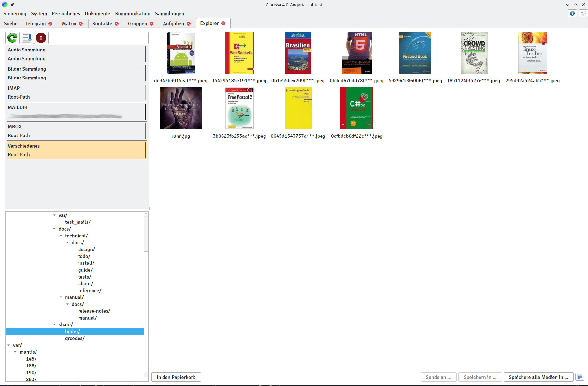This screenshot has height=386, width=588.
Task: Click the search input field beside the counter
Action: (98, 38)
